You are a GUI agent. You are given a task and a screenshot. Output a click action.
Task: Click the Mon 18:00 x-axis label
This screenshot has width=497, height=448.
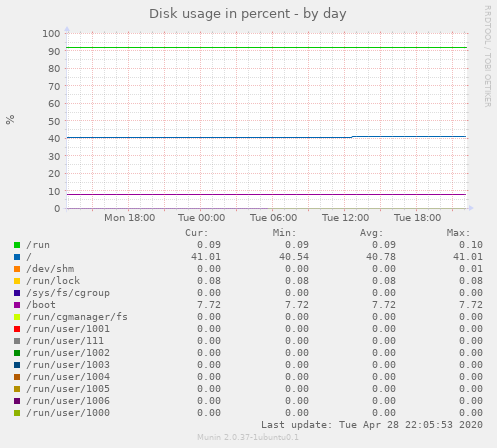130,218
